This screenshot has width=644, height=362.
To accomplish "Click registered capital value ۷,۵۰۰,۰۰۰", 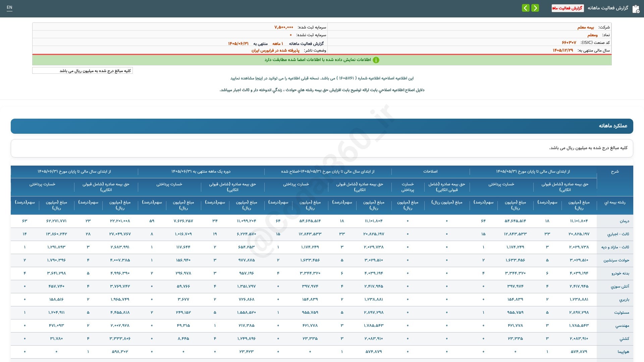I will (x=284, y=27).
